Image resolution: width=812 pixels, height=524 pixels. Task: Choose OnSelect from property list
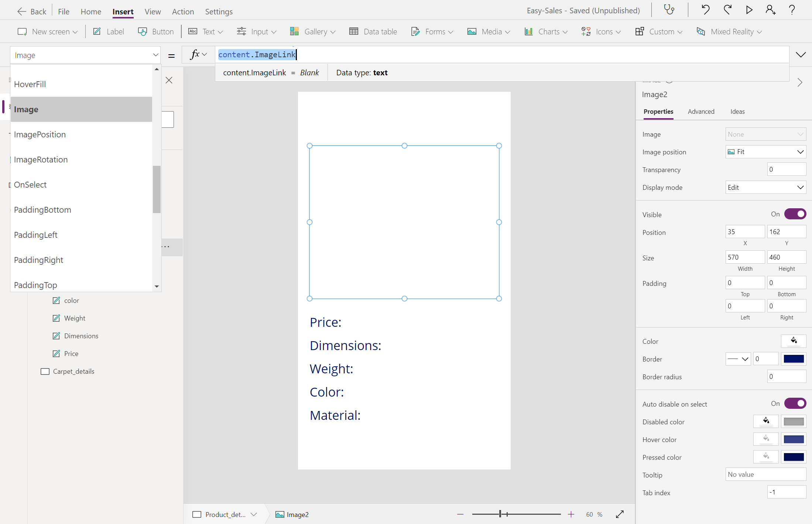pos(81,185)
